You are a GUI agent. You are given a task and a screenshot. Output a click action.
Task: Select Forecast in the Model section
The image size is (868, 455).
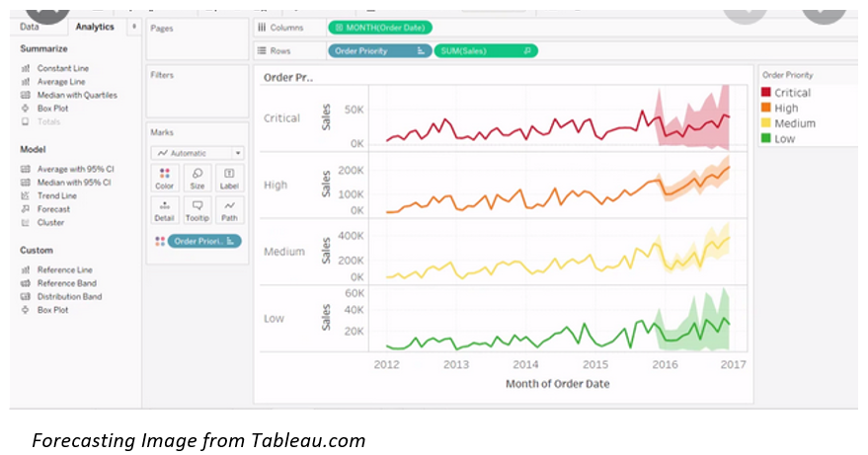[x=53, y=209]
